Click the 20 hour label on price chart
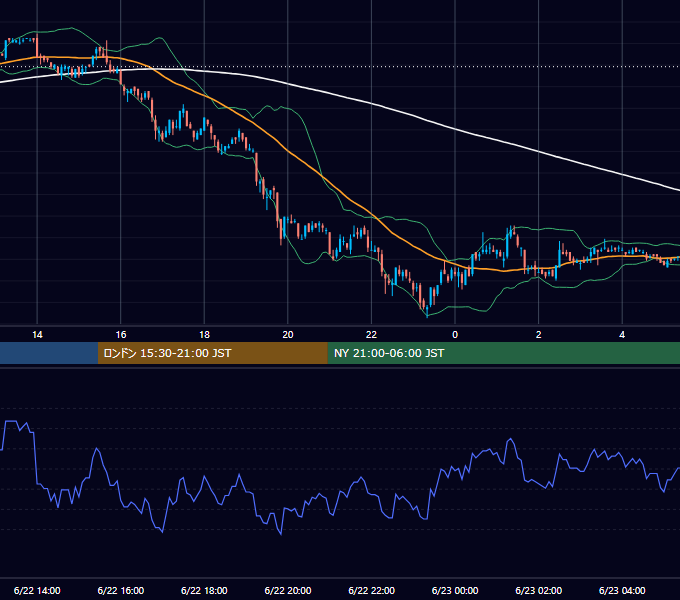This screenshot has height=600, width=680. pos(288,335)
